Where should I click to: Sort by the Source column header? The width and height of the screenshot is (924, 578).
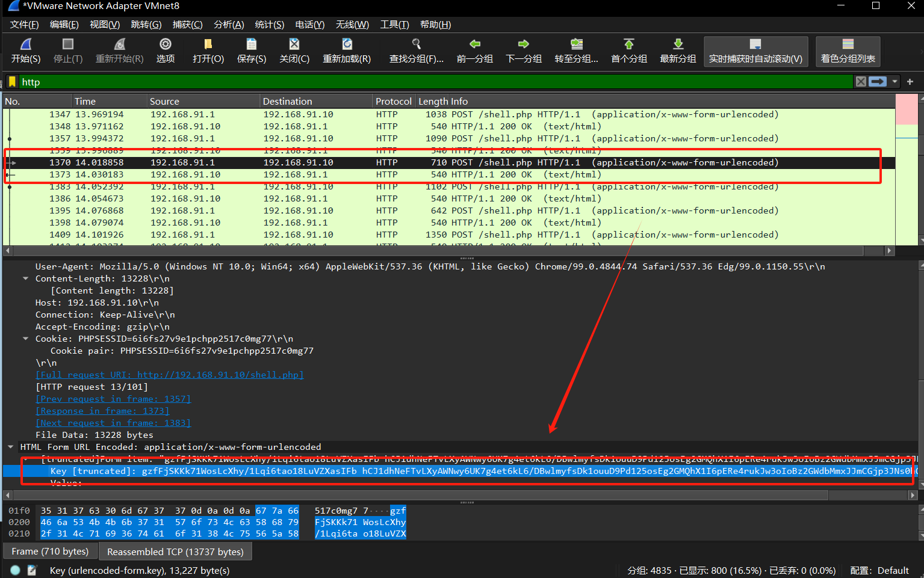click(203, 101)
